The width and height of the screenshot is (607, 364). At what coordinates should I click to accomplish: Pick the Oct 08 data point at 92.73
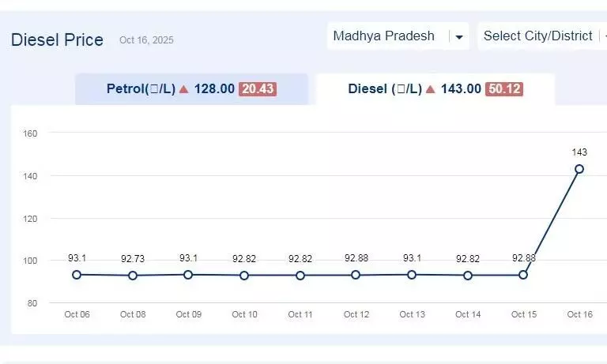click(x=133, y=276)
